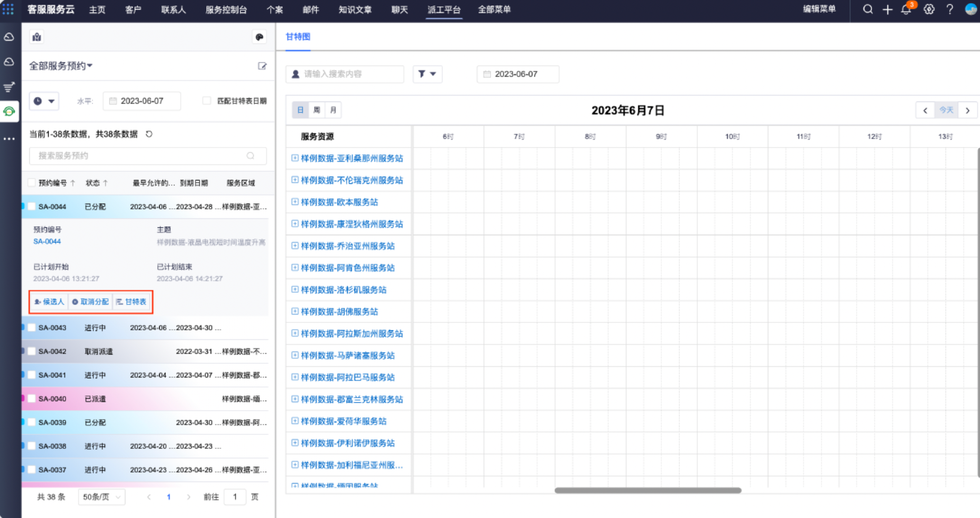
Task: Click the notification bell icon
Action: click(906, 10)
